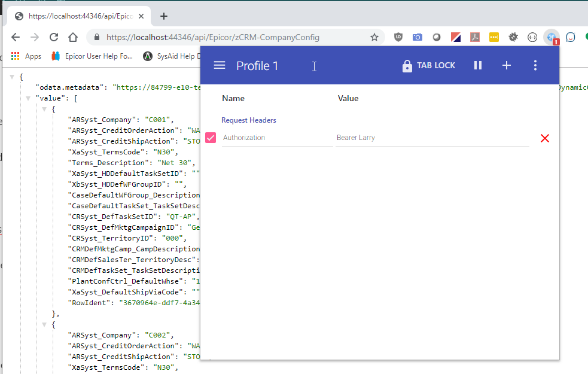The image size is (588, 374).
Task: Select the localhost api/Epicor tab
Action: click(80, 16)
